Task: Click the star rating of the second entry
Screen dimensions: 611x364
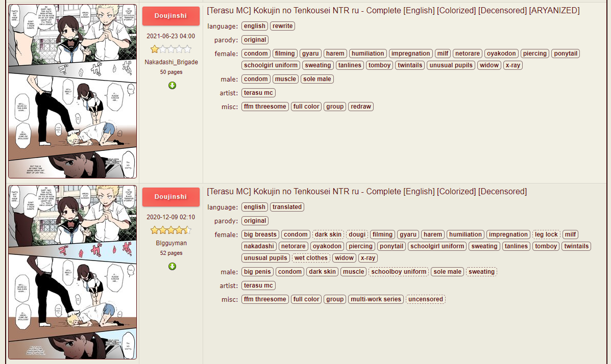Action: click(x=171, y=230)
